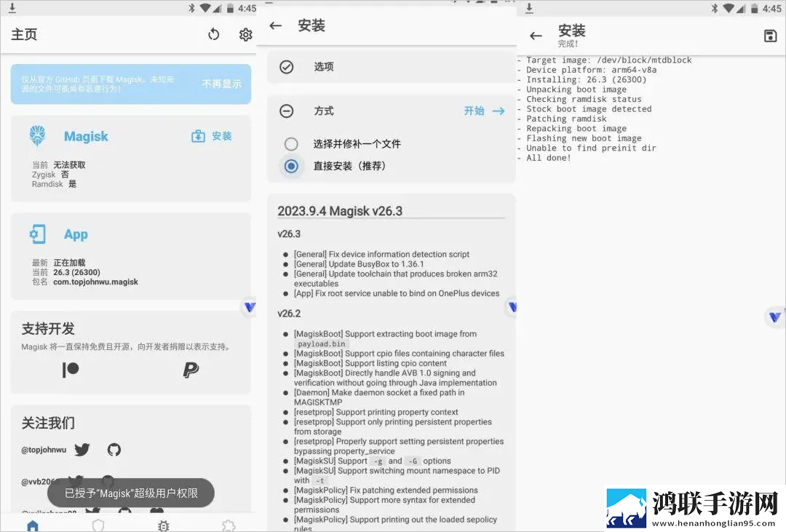Tap the 已授予"Magisk"超级用户权限 toast
Viewport: 786px width, 532px height.
pos(131,493)
